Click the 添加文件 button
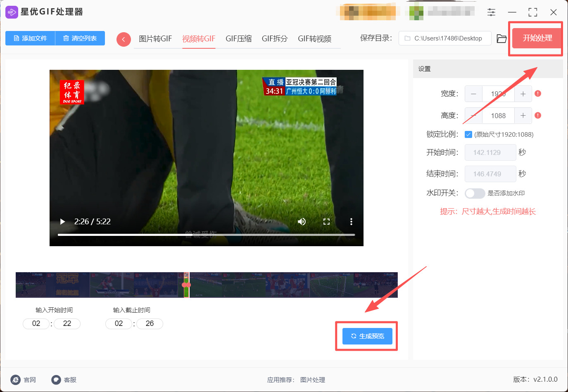Image resolution: width=568 pixels, height=392 pixels. tap(30, 38)
